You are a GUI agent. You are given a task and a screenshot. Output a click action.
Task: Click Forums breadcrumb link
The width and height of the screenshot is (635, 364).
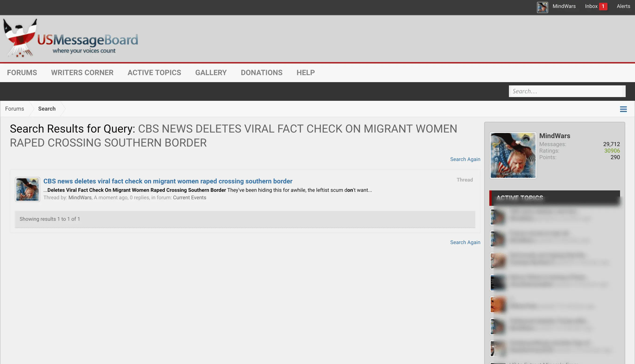[x=14, y=109]
